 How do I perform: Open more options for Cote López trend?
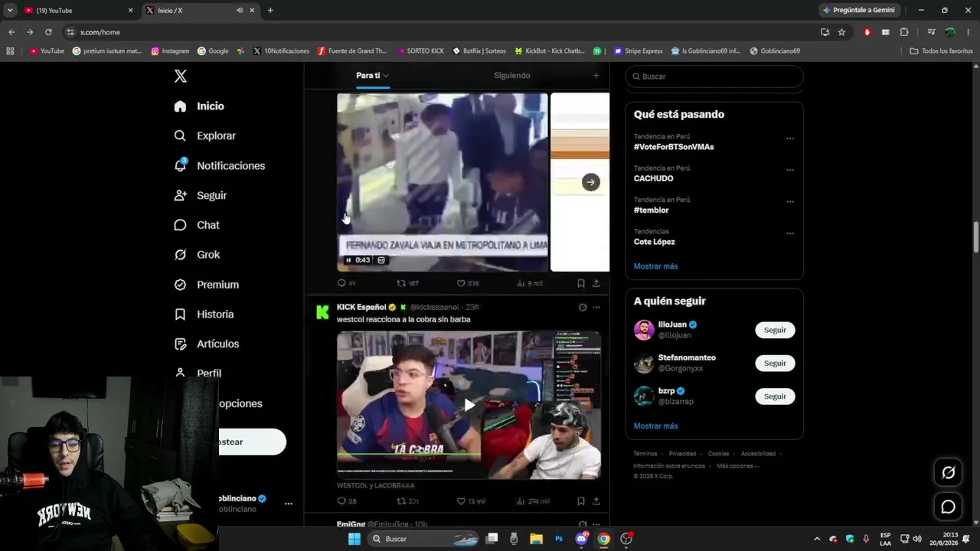click(x=790, y=233)
